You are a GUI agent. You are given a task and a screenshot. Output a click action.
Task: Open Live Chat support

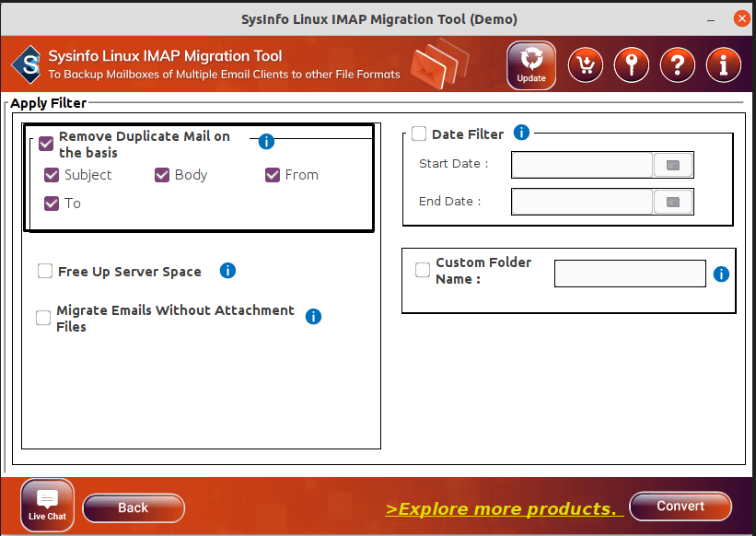click(47, 506)
